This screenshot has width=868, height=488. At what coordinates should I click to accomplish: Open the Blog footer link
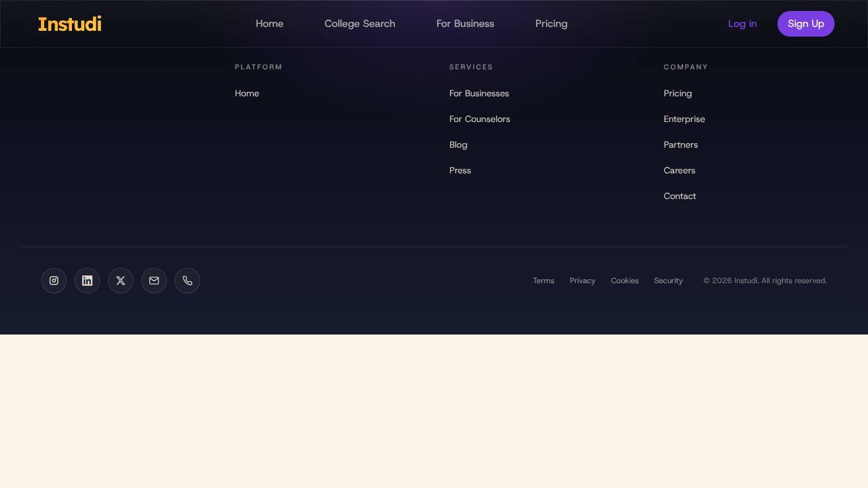pos(458,144)
